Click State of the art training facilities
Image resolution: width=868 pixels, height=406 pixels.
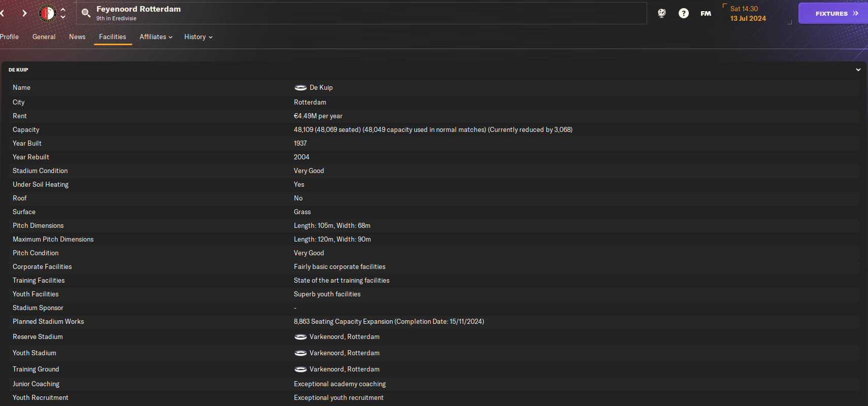tap(342, 281)
